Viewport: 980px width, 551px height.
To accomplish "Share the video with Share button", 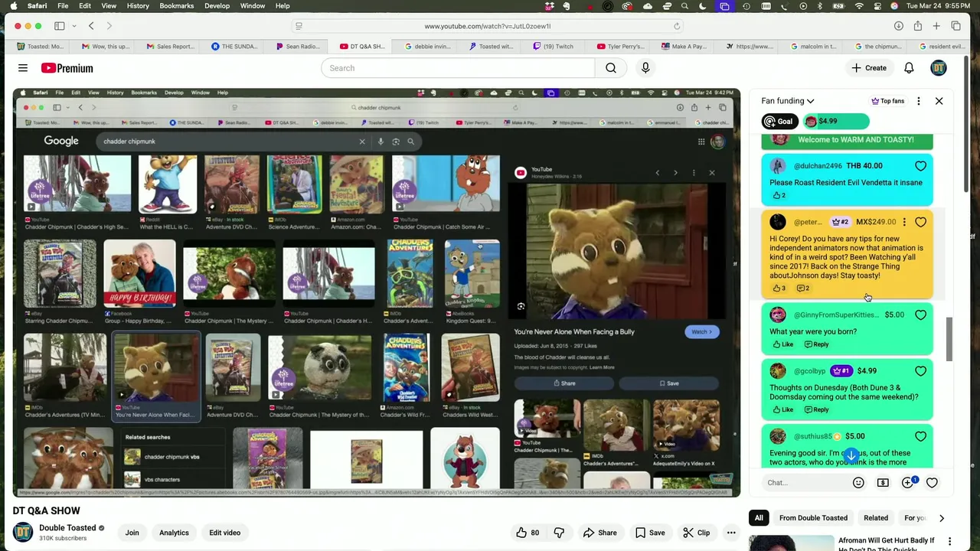I will pos(599,533).
